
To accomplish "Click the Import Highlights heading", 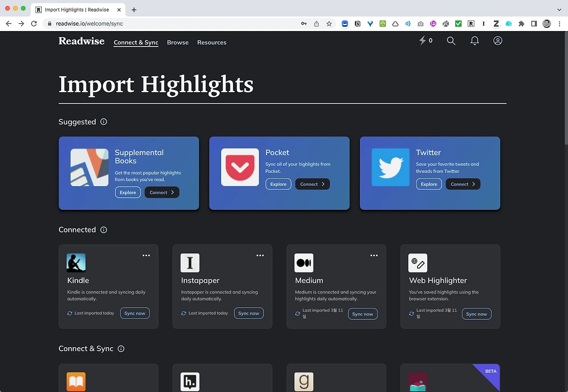I will click(156, 84).
